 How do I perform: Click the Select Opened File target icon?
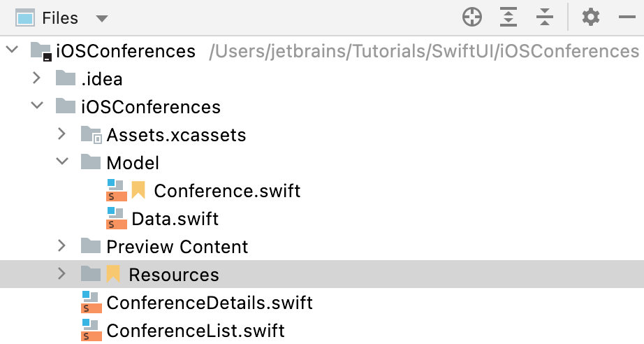[x=472, y=17]
